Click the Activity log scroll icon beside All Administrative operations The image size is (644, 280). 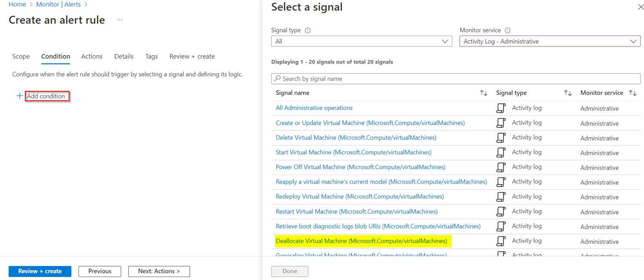[x=501, y=108]
